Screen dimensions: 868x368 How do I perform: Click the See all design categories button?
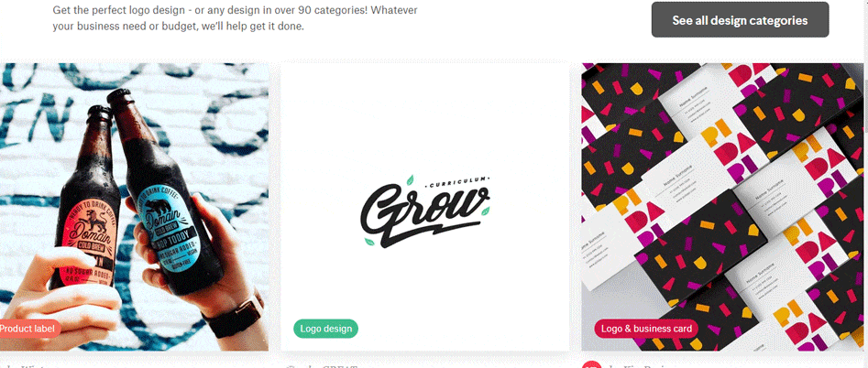point(740,20)
